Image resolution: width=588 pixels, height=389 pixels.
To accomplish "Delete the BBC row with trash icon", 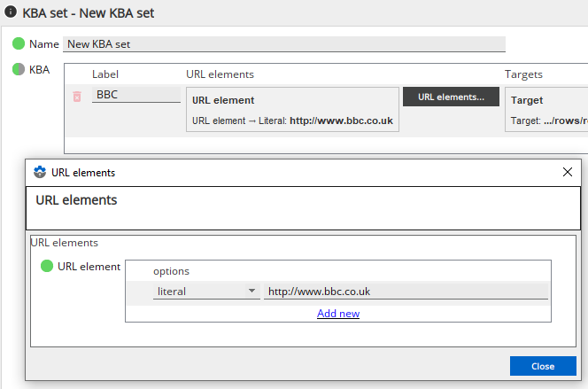I will coord(77,96).
